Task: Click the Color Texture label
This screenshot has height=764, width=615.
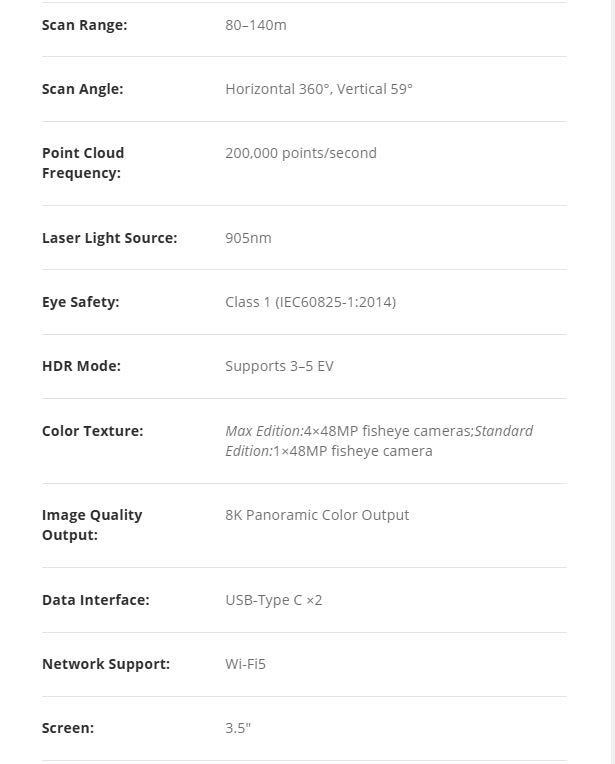Action: 93,431
